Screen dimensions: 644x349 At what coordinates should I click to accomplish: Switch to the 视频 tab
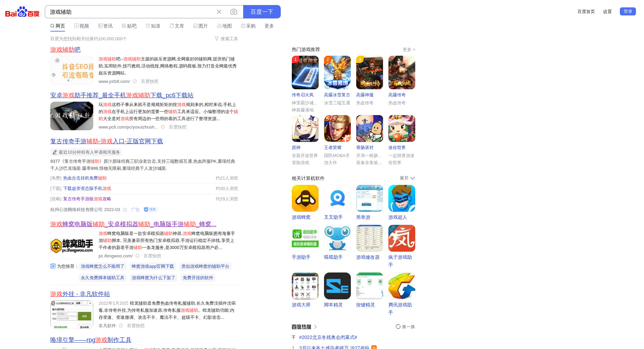[x=82, y=26]
